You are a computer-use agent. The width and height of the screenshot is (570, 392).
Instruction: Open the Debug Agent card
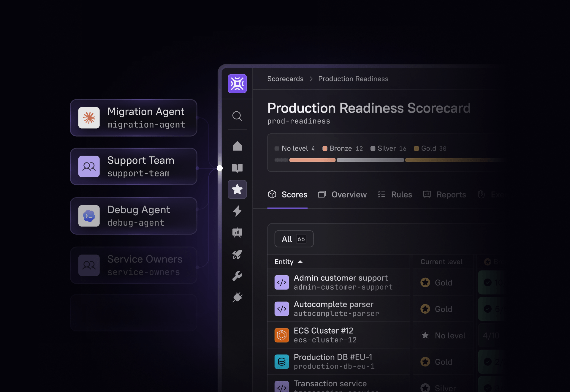click(134, 216)
